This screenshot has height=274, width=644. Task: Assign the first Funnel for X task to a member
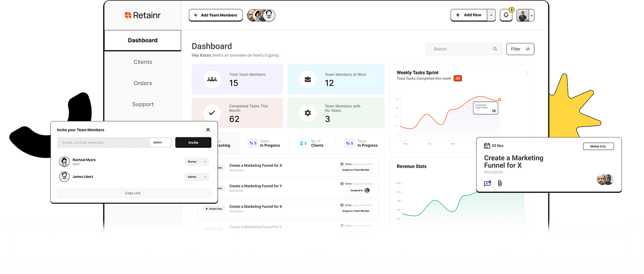(x=356, y=170)
